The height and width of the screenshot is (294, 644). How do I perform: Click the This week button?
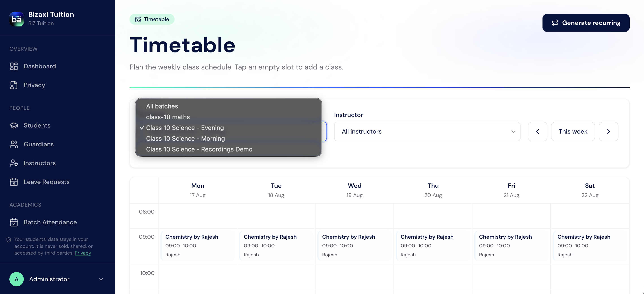click(573, 132)
